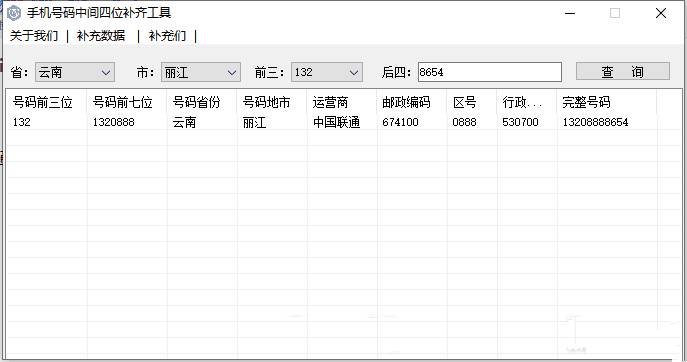Click the 区号 column header
The width and height of the screenshot is (687, 362).
coord(472,103)
